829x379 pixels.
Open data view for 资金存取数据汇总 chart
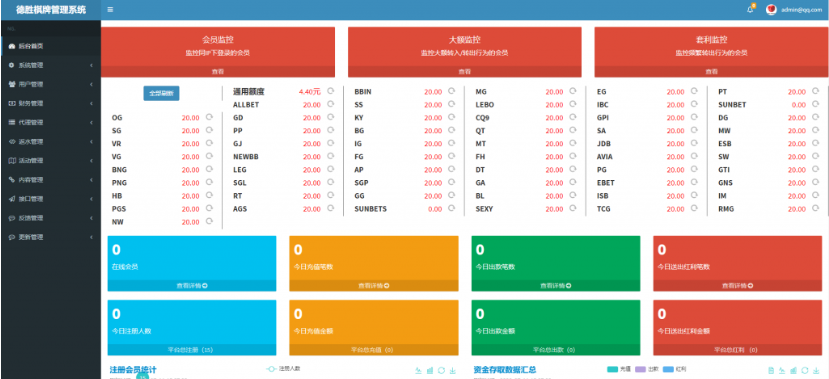click(770, 371)
